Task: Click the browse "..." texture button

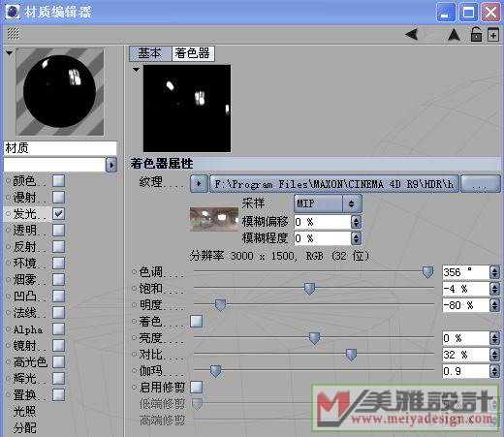Action: 480,184
